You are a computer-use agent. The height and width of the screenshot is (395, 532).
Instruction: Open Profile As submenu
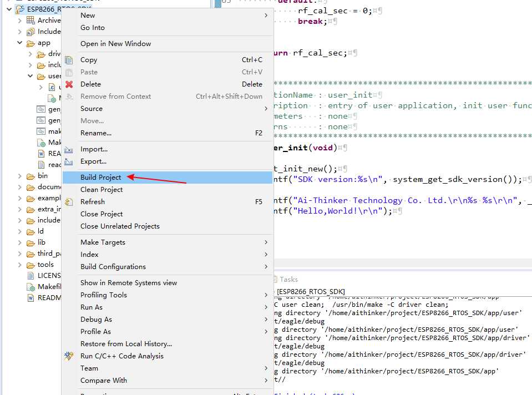pyautogui.click(x=168, y=332)
